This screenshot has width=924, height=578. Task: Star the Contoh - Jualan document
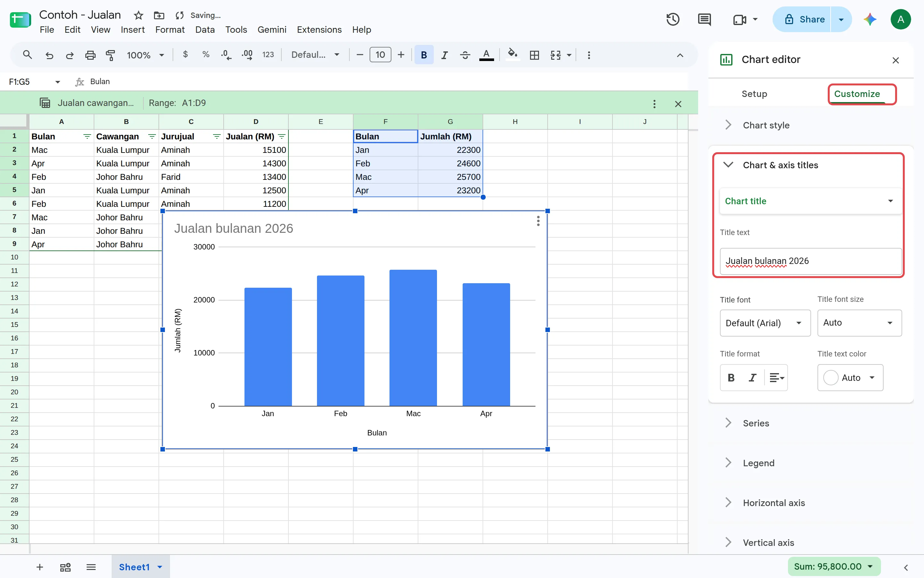point(138,15)
